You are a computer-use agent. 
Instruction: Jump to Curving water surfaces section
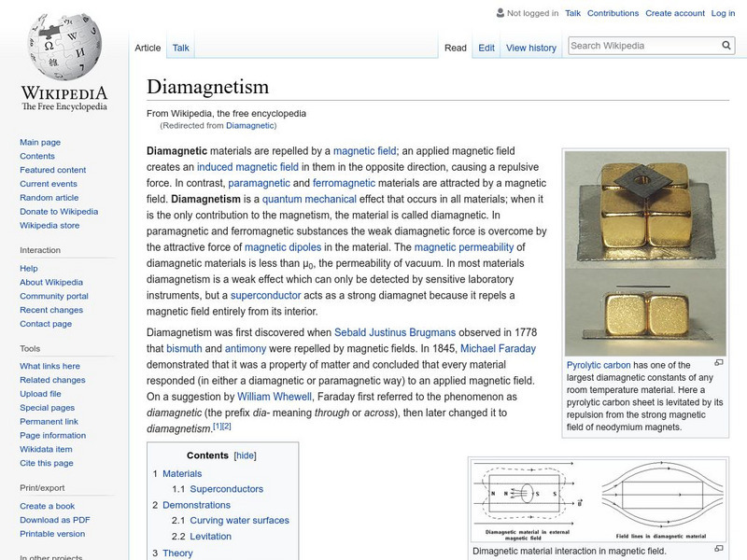(x=239, y=520)
